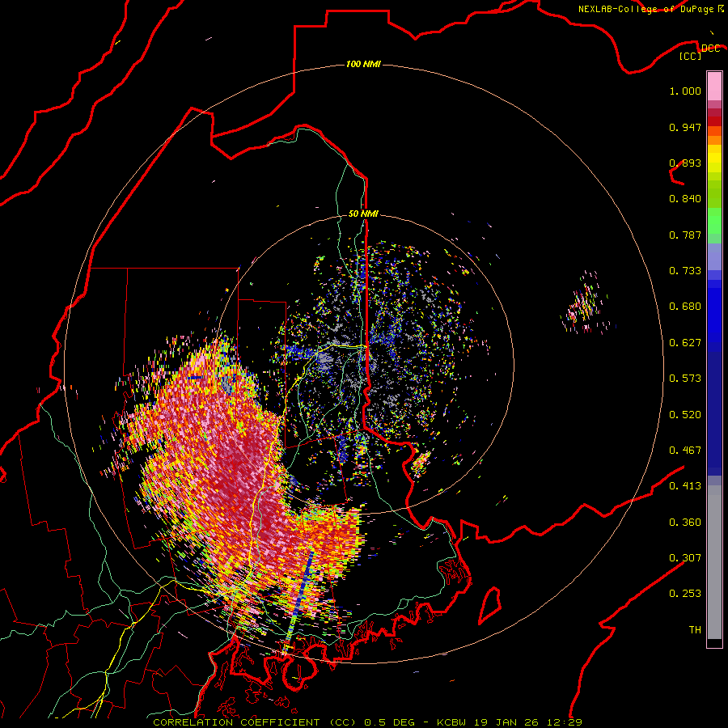Pick the light pink top color bar segment
Viewport: 728px width, 728px height.
pyautogui.click(x=714, y=86)
